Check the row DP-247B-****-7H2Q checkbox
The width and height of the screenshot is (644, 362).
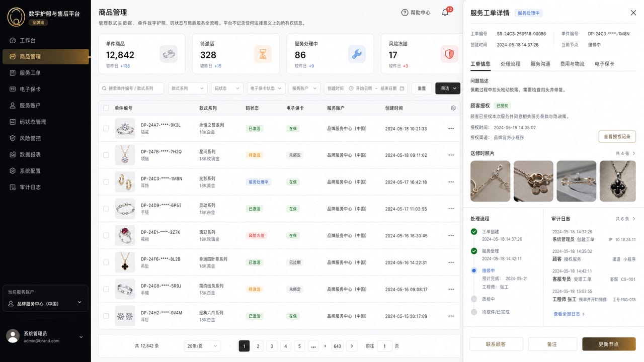[106, 155]
